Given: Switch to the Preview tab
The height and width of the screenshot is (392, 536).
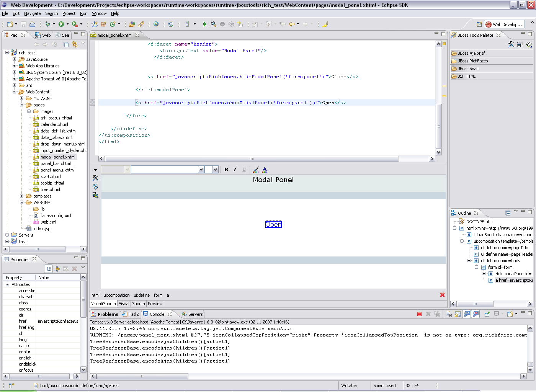Looking at the screenshot, I should (155, 304).
